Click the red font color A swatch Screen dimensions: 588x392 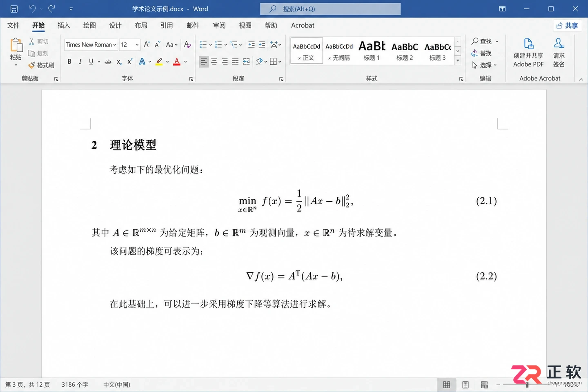point(177,62)
